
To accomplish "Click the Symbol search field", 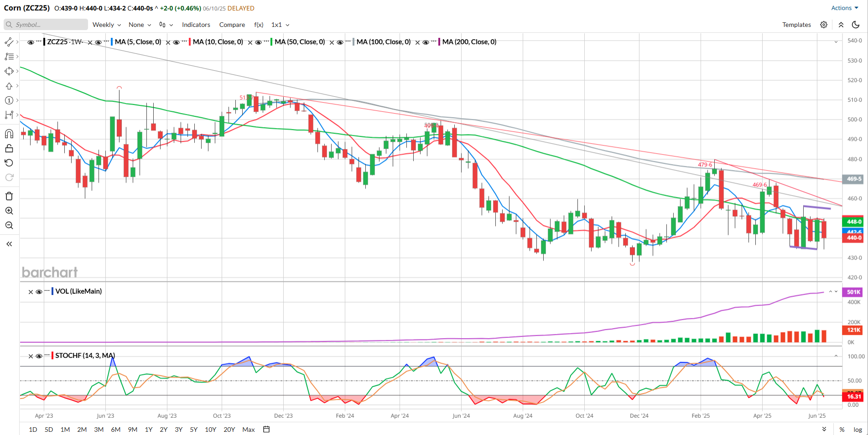I will (46, 25).
